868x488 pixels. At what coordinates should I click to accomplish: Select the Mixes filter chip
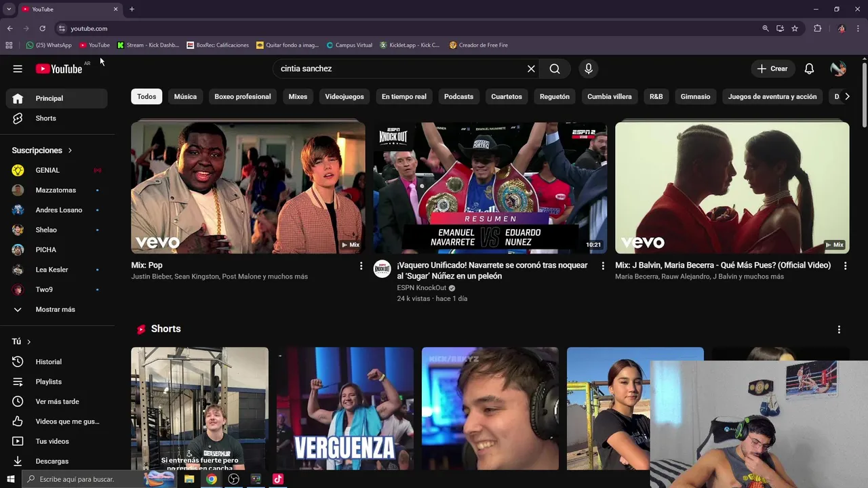(298, 96)
